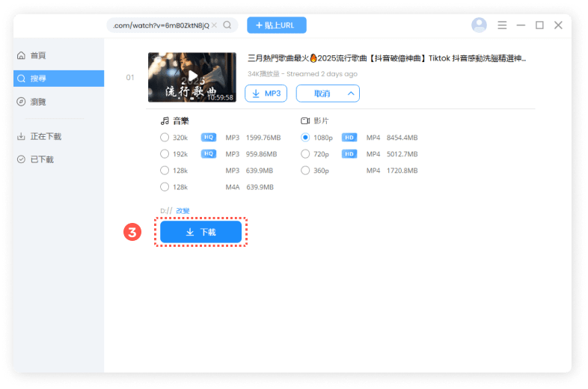Collapse options with the up chevron
The height and width of the screenshot is (389, 588).
point(351,94)
